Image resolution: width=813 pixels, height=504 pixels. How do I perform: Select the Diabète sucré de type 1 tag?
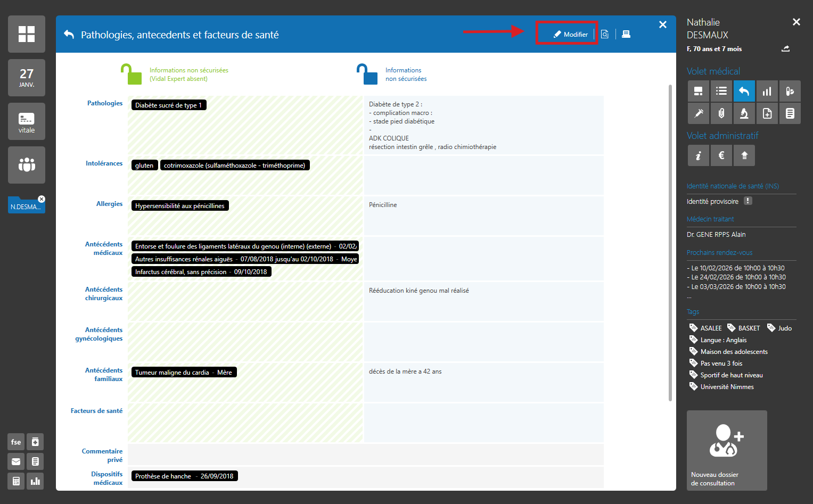click(168, 105)
